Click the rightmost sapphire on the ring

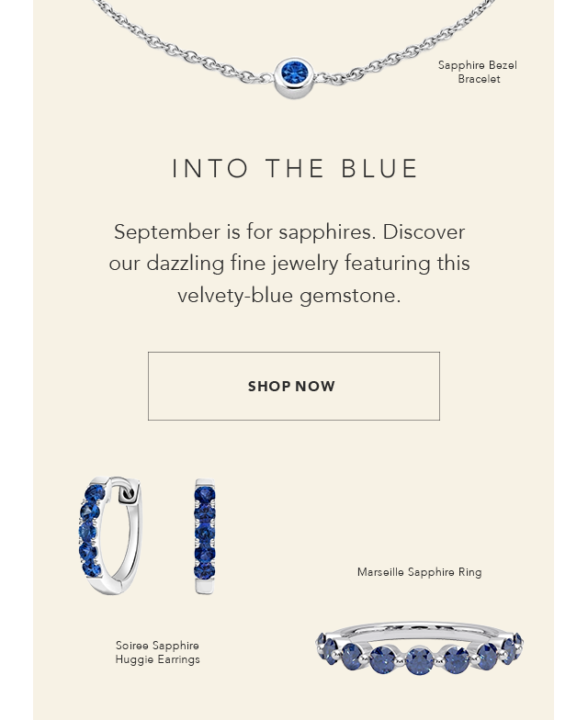tap(518, 639)
